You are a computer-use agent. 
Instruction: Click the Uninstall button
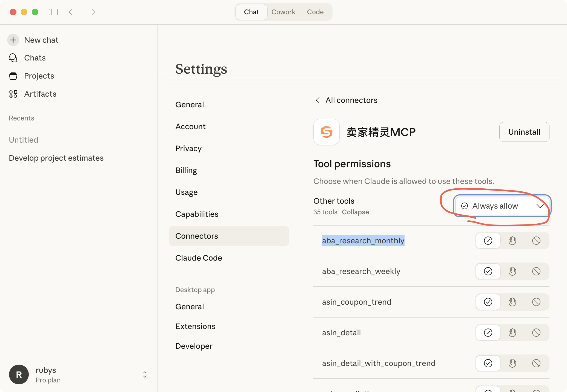[524, 132]
